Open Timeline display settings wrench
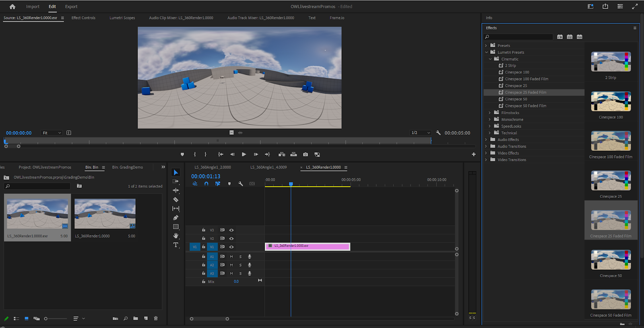 point(241,184)
